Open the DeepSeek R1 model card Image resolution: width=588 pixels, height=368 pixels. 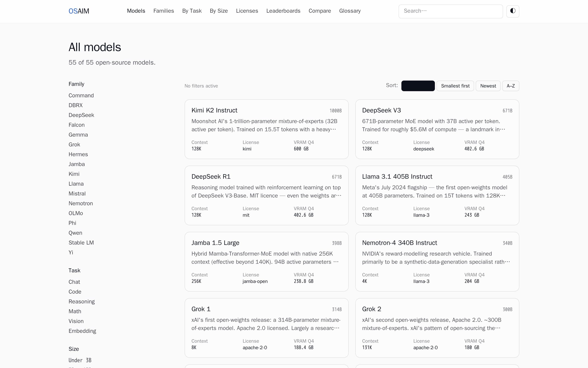coord(267,195)
